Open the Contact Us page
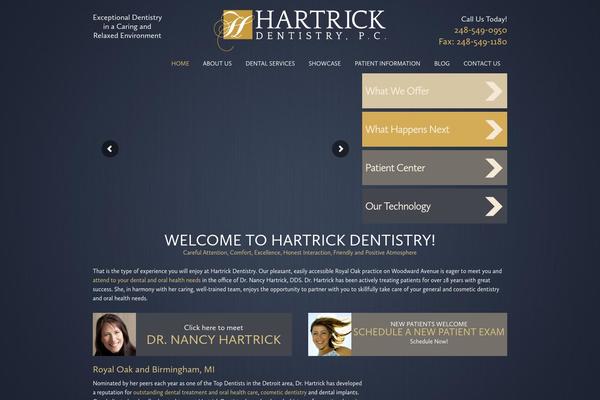This screenshot has width=600, height=400. pyautogui.click(x=482, y=64)
